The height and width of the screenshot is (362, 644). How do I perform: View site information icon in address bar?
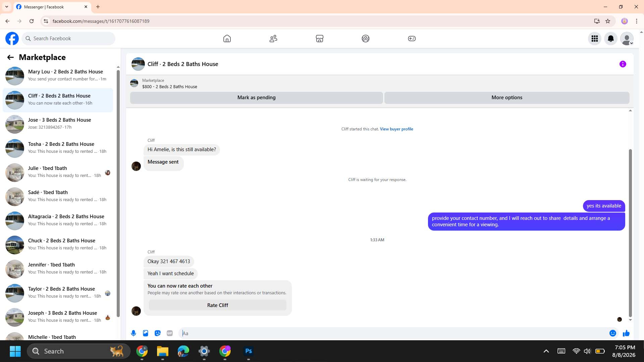tap(46, 21)
